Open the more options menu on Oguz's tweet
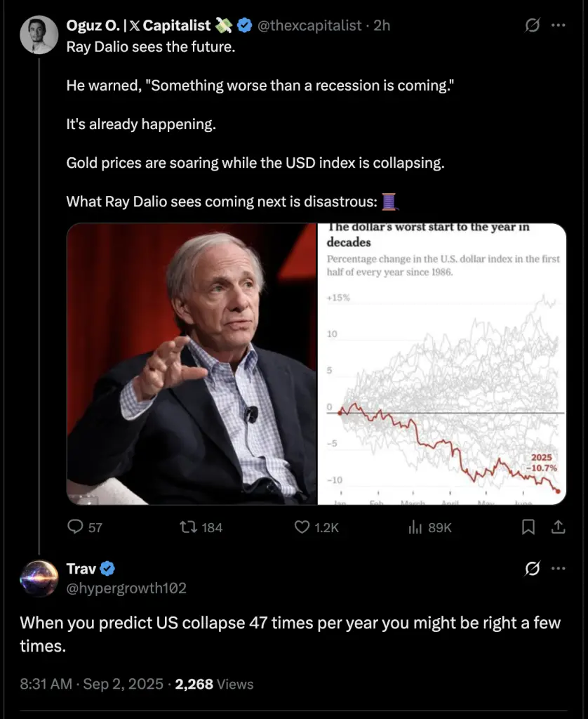 559,25
